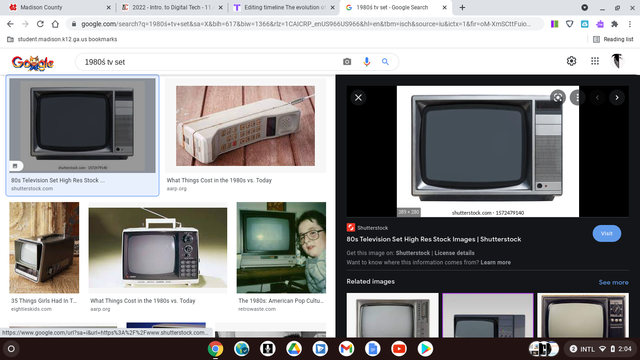640x360 pixels.
Task: Go forward to the next page
Action: (25, 24)
